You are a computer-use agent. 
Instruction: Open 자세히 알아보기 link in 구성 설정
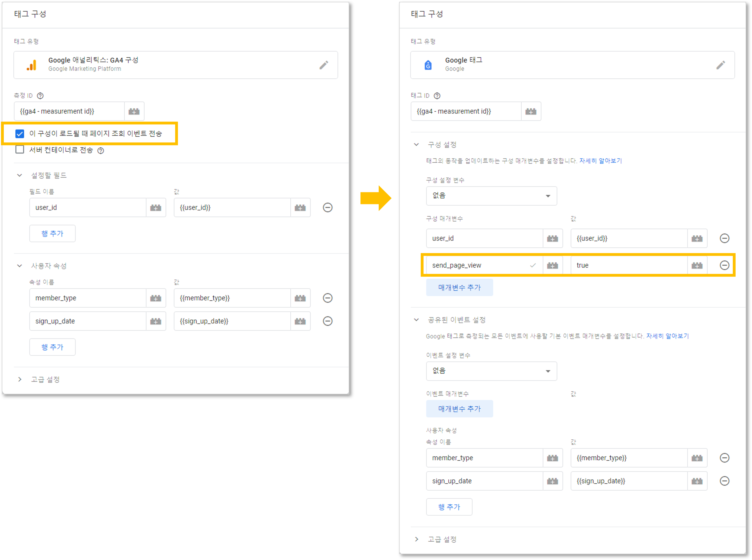coord(600,161)
